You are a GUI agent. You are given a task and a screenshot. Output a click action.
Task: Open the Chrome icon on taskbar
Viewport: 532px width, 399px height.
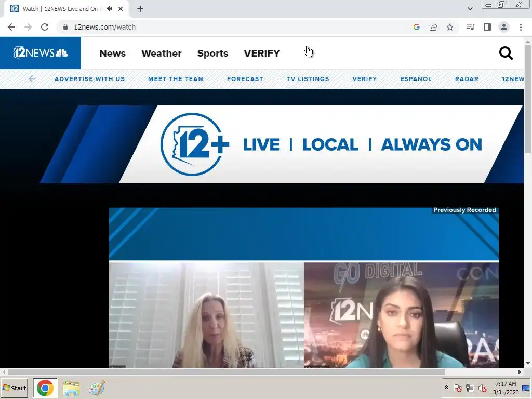click(x=45, y=388)
